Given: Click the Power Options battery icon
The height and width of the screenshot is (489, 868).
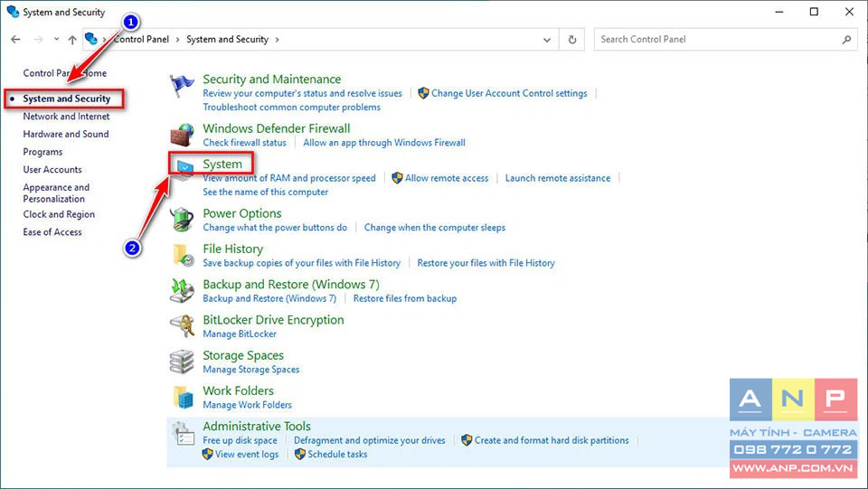Looking at the screenshot, I should pyautogui.click(x=182, y=221).
